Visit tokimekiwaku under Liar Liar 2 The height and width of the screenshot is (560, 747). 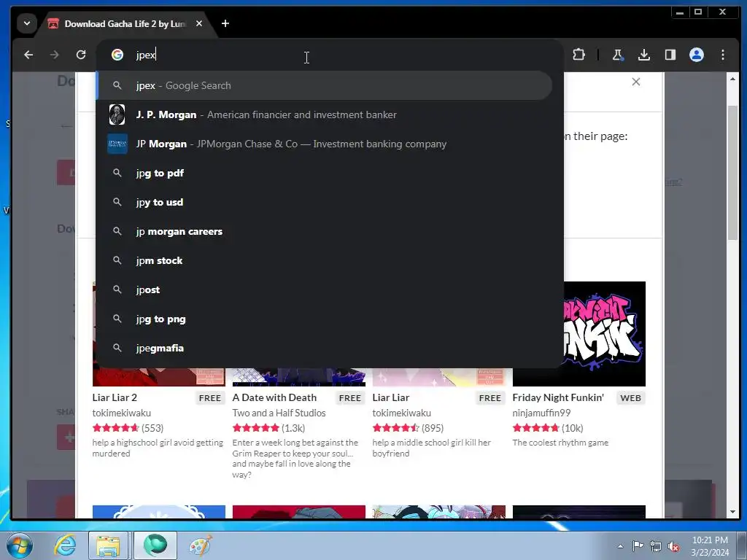[122, 413]
